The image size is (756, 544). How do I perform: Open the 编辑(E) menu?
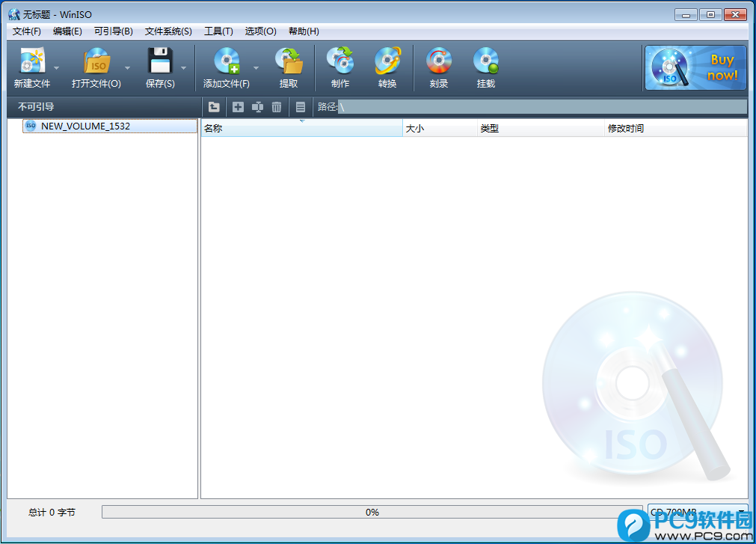(67, 31)
